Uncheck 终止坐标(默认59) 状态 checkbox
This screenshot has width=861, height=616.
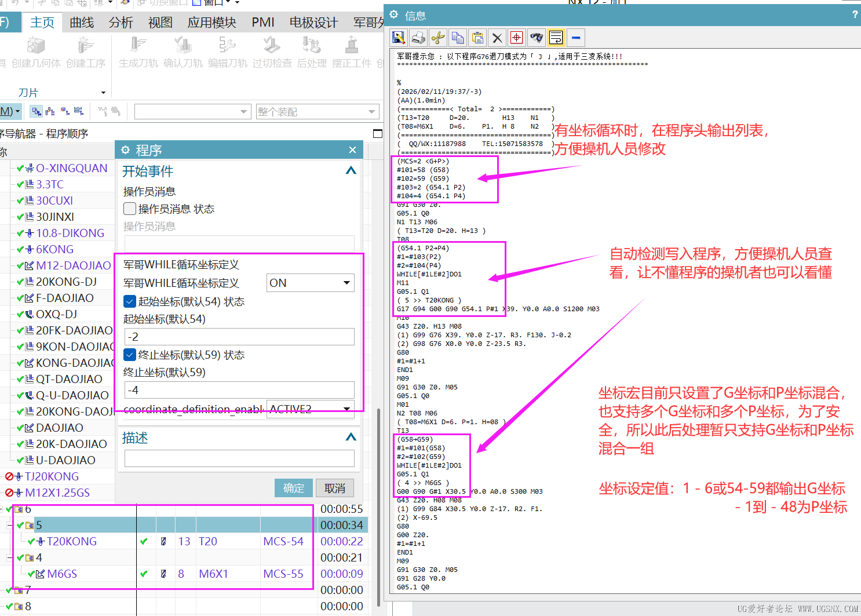coord(130,355)
